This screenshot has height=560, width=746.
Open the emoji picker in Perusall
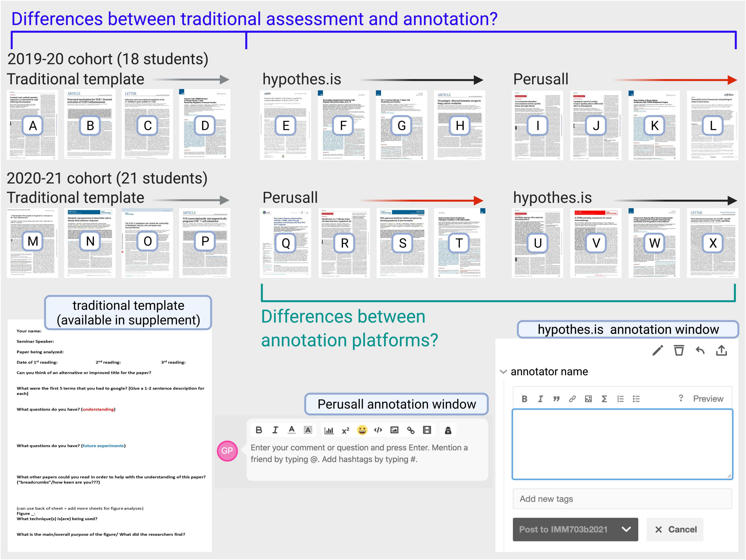pyautogui.click(x=362, y=430)
